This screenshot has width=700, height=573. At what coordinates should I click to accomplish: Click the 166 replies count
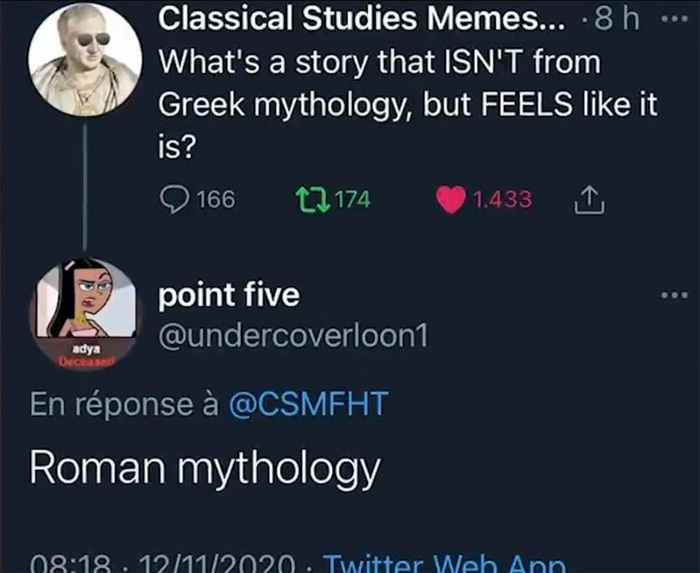tap(216, 199)
